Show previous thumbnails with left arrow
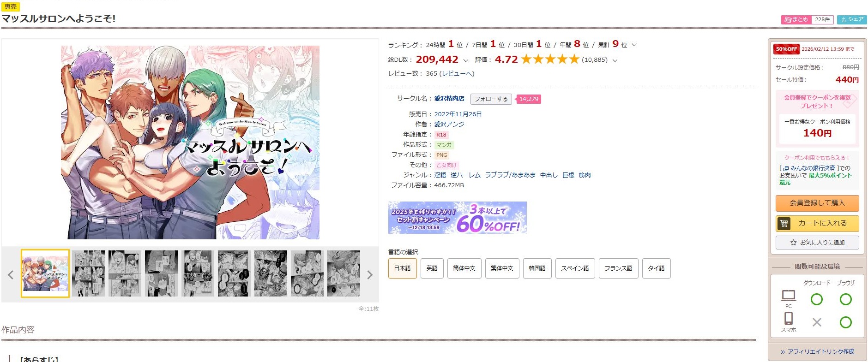Screen dimensions: 868x362 point(11,275)
